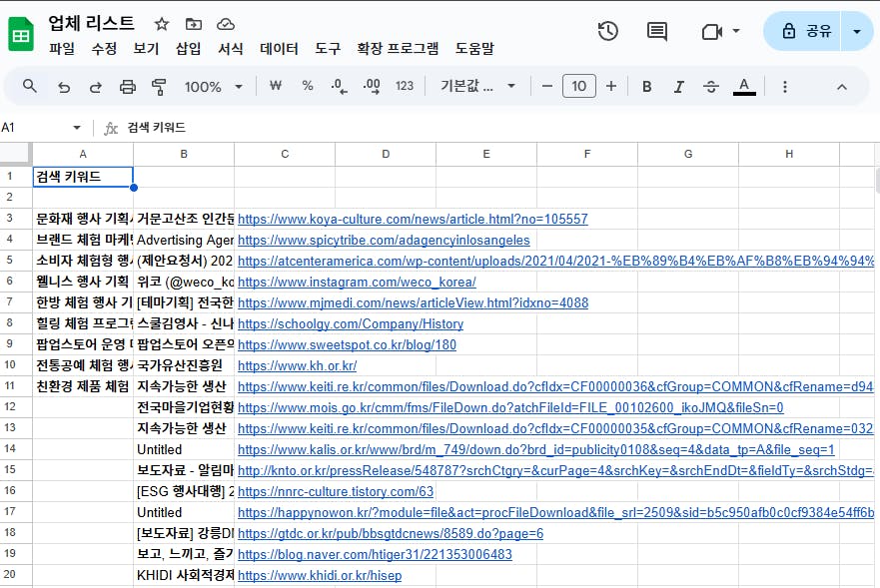Click the search magnifier in toolbar
Image resolution: width=880 pixels, height=588 pixels.
point(30,87)
